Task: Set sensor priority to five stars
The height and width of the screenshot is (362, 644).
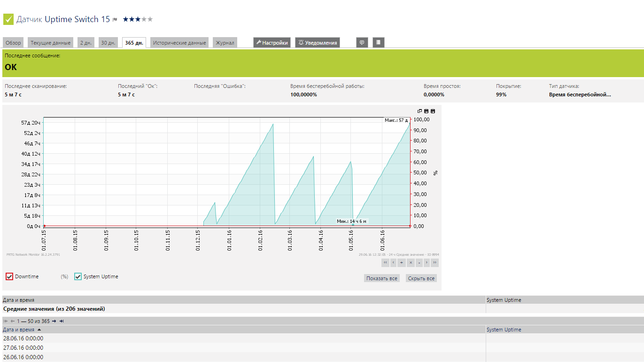Action: pos(150,19)
